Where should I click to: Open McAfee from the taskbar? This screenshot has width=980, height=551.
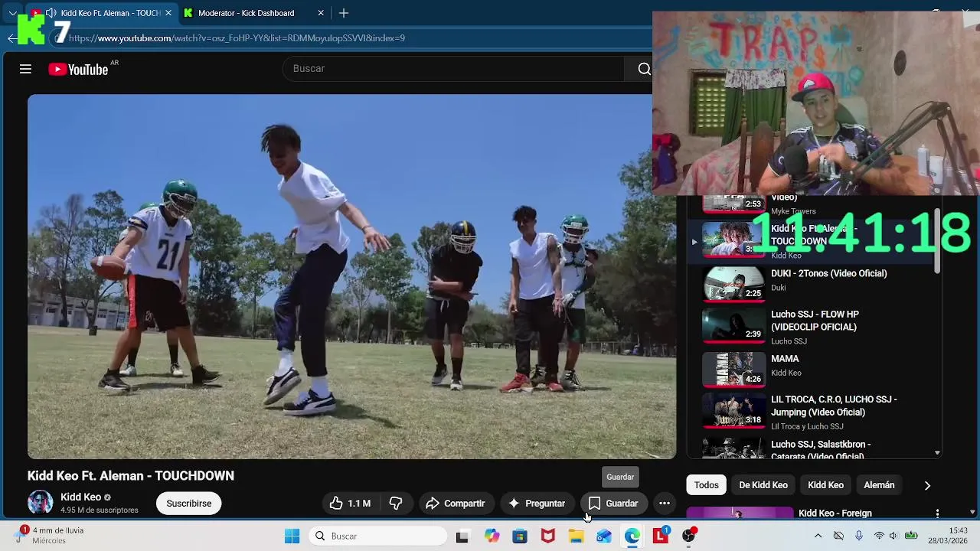click(x=548, y=536)
